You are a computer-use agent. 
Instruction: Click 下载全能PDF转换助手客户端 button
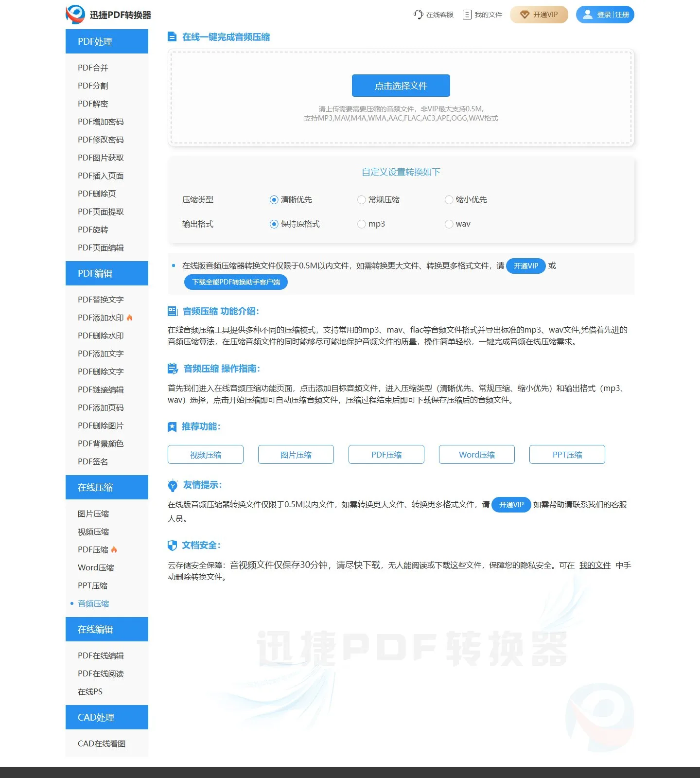236,282
